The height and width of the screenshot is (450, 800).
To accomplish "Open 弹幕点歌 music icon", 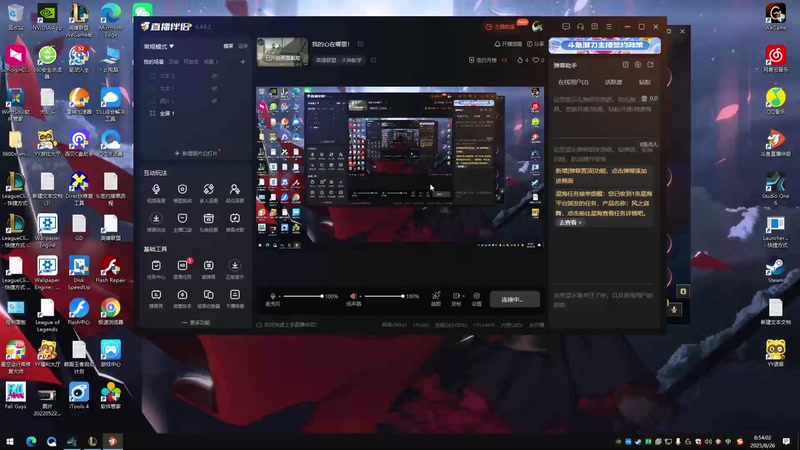I will tap(235, 218).
